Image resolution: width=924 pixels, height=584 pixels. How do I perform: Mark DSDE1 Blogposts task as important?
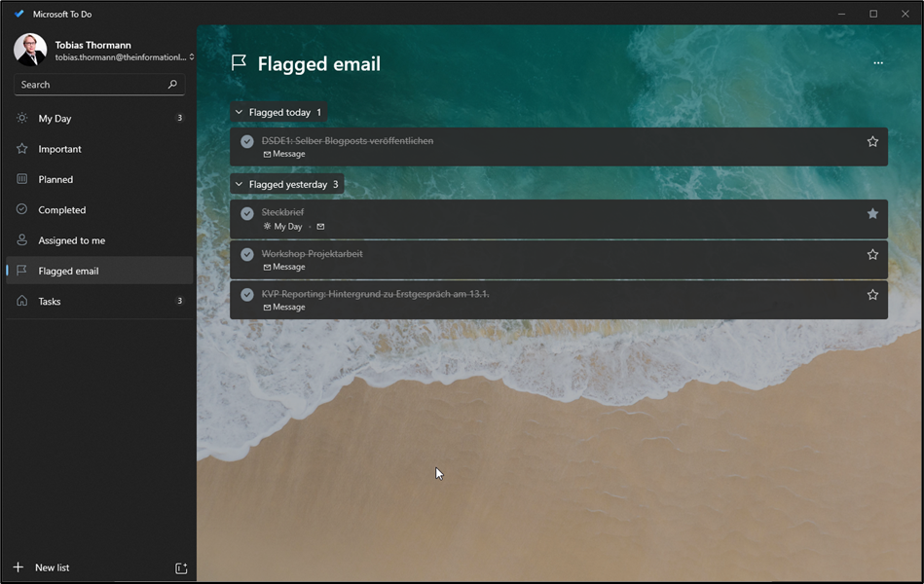point(872,141)
